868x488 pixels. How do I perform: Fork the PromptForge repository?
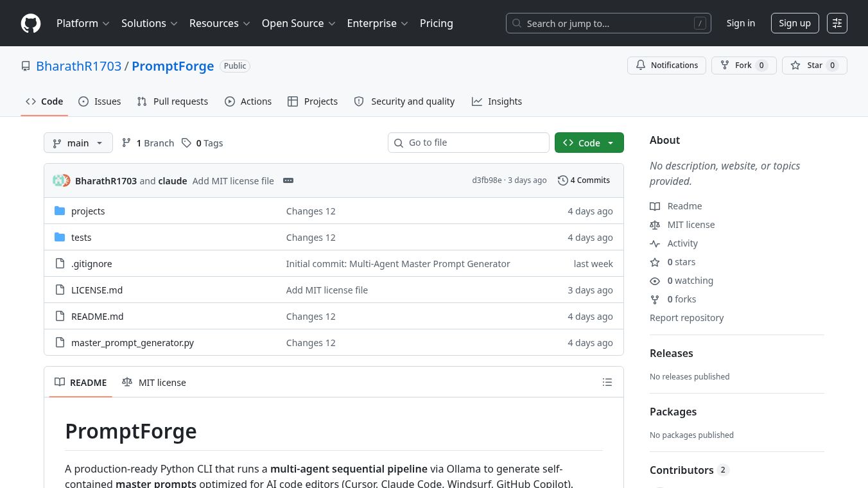[744, 65]
